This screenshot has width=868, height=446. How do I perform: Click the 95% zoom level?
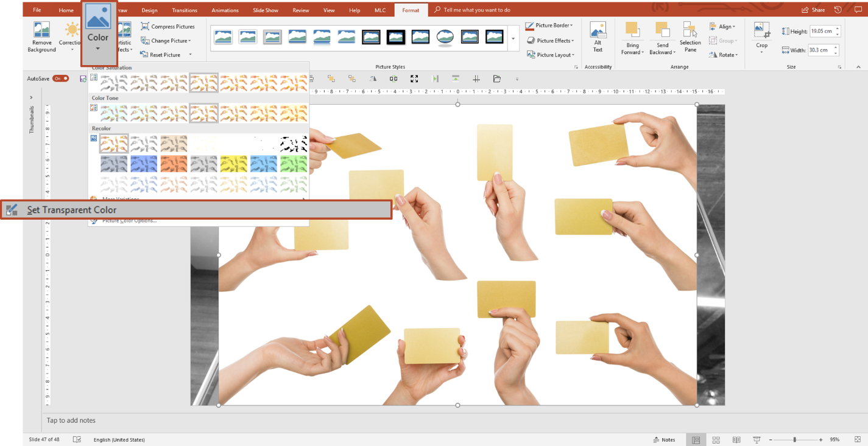pos(834,439)
